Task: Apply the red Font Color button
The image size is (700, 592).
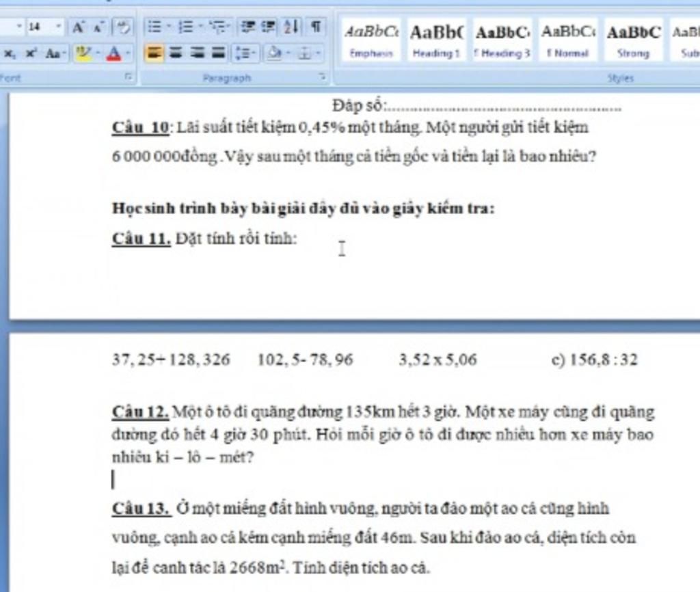Action: coord(114,53)
